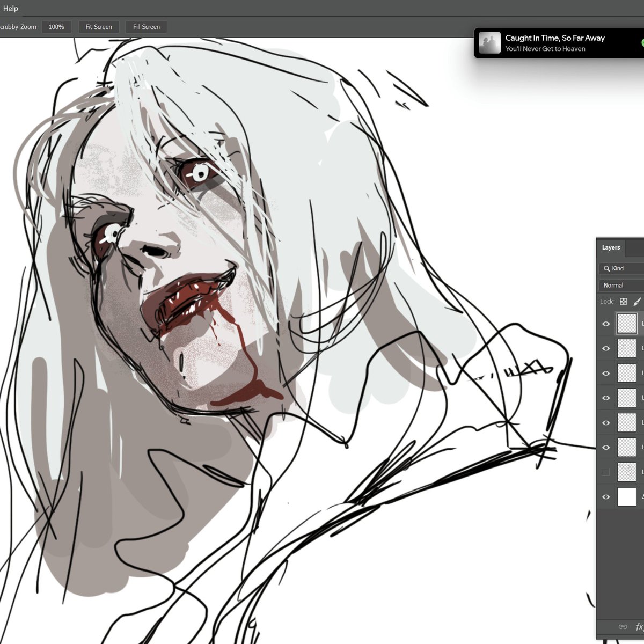Select the solid white layer thumbnail
This screenshot has width=644, height=644.
point(627,497)
